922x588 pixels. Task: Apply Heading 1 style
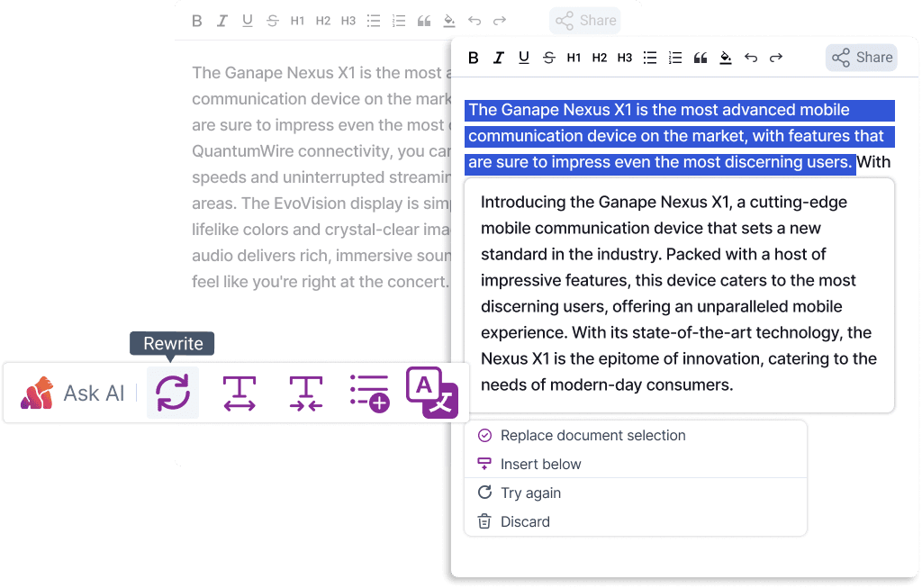pyautogui.click(x=574, y=58)
